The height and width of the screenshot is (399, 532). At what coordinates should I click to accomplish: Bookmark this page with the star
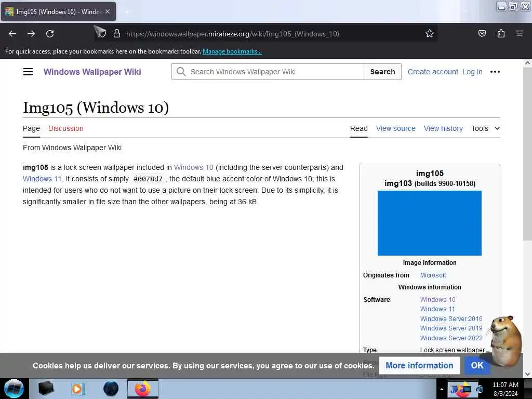click(x=430, y=33)
